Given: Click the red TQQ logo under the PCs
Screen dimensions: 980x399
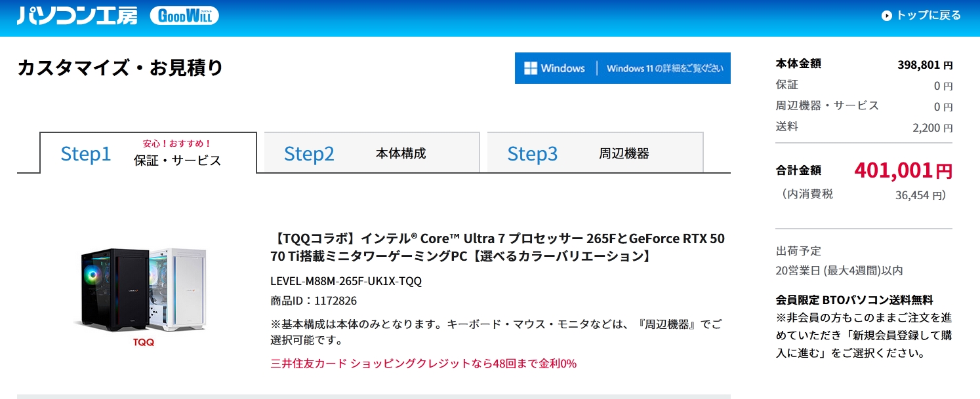Looking at the screenshot, I should click(143, 342).
